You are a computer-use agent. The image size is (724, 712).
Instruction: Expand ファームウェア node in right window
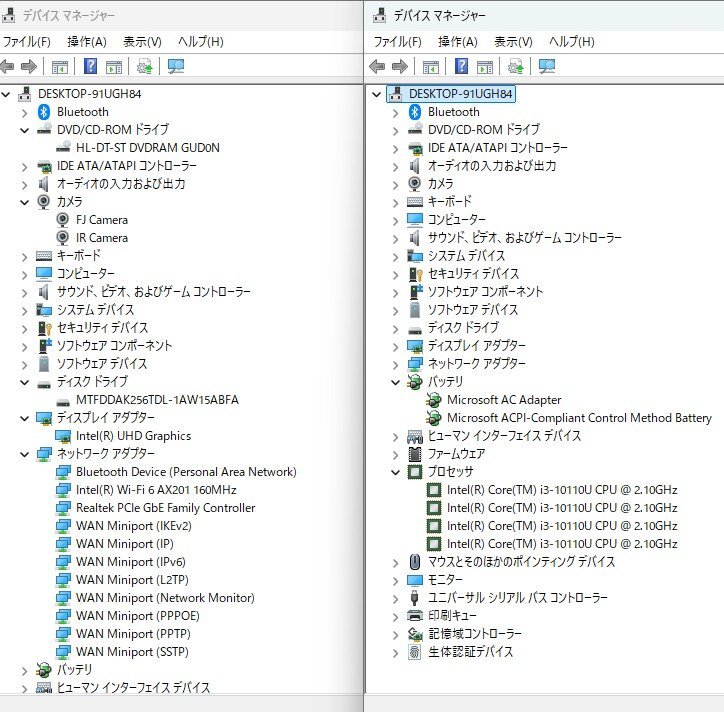coord(395,455)
